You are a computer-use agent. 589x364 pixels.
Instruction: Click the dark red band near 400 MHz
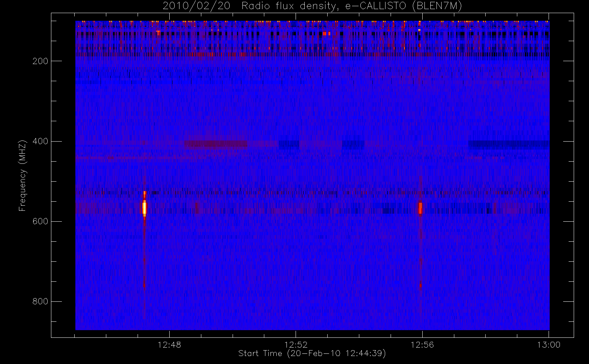pyautogui.click(x=216, y=145)
